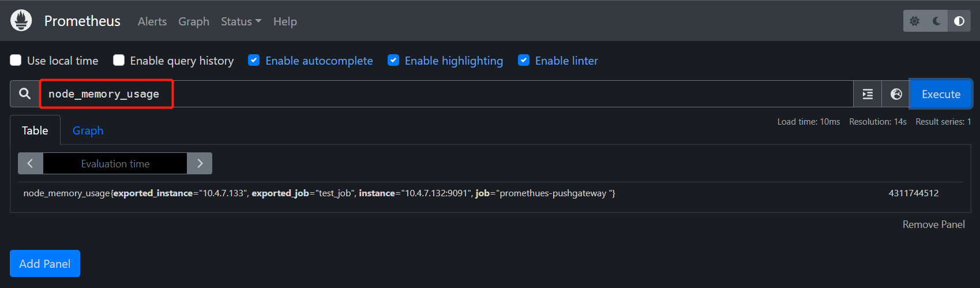The width and height of the screenshot is (980, 288).
Task: Click the Remove Panel link
Action: tap(933, 225)
